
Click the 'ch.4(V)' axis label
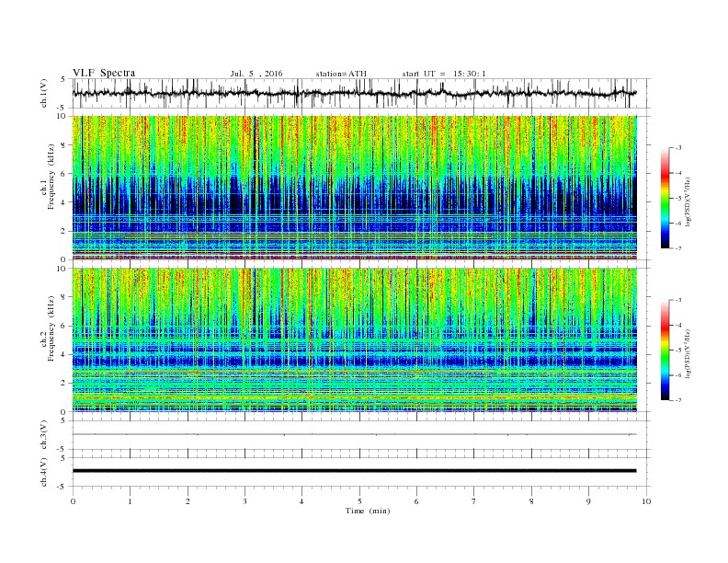[44, 472]
